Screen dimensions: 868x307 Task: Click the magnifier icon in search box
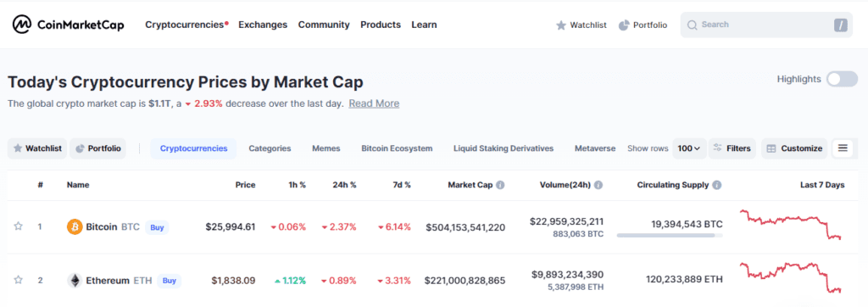(692, 25)
